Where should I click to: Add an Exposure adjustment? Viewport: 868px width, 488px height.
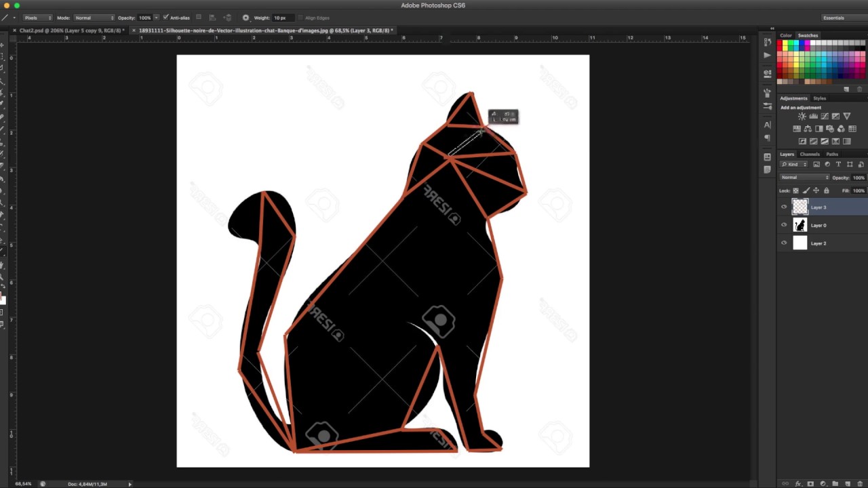835,117
